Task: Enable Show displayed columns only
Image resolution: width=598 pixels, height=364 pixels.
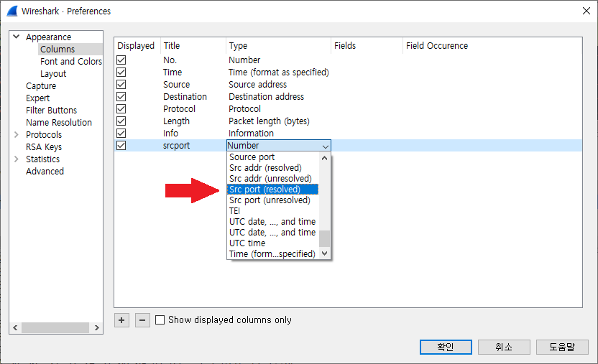Action: point(160,319)
